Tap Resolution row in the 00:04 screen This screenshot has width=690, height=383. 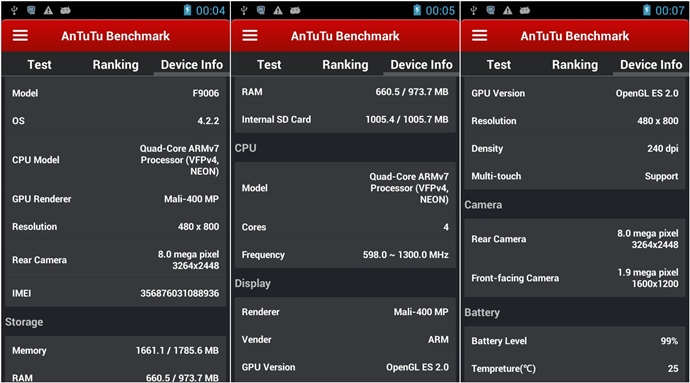point(115,227)
